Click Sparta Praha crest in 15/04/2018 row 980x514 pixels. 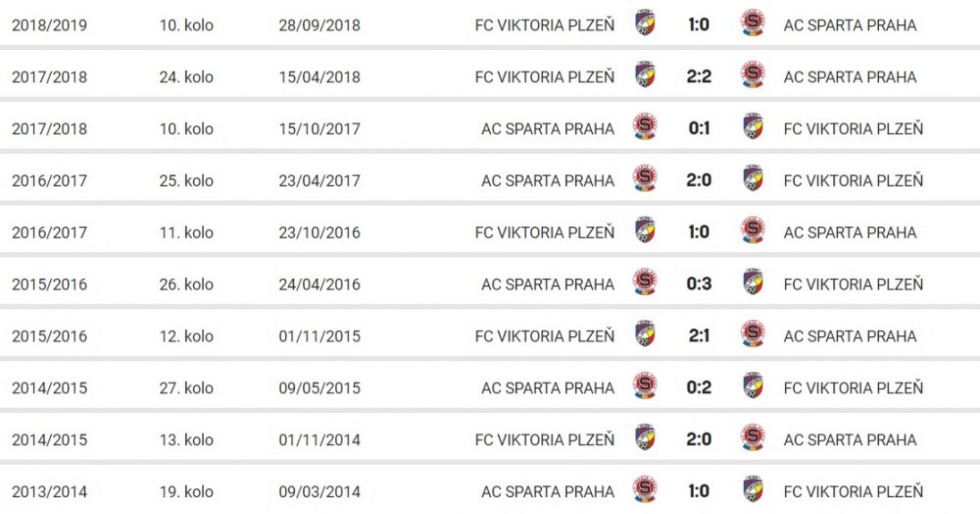(x=753, y=76)
